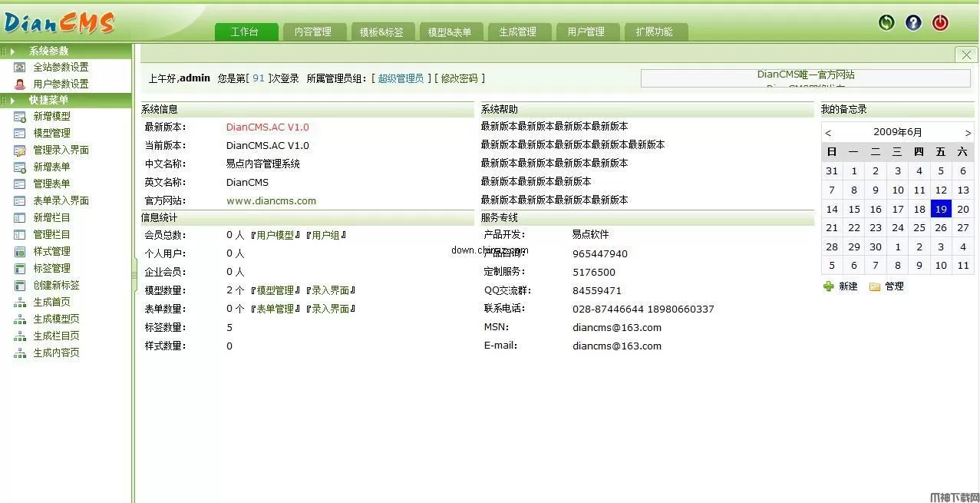Click the green plus 新建 icon in the memo panel
This screenshot has width=980, height=503.
829,286
